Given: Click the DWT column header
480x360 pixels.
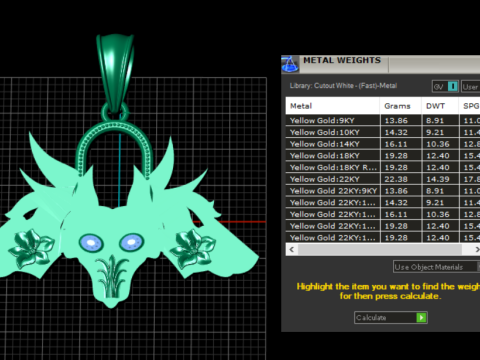Looking at the screenshot, I should coord(440,106).
